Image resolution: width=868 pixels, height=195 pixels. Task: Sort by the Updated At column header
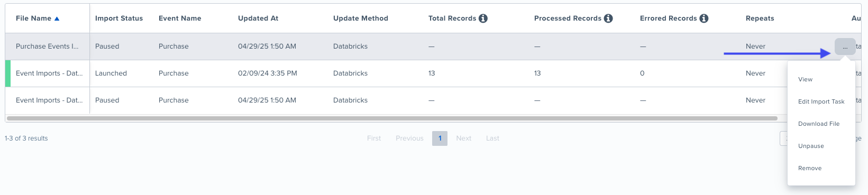[258, 18]
